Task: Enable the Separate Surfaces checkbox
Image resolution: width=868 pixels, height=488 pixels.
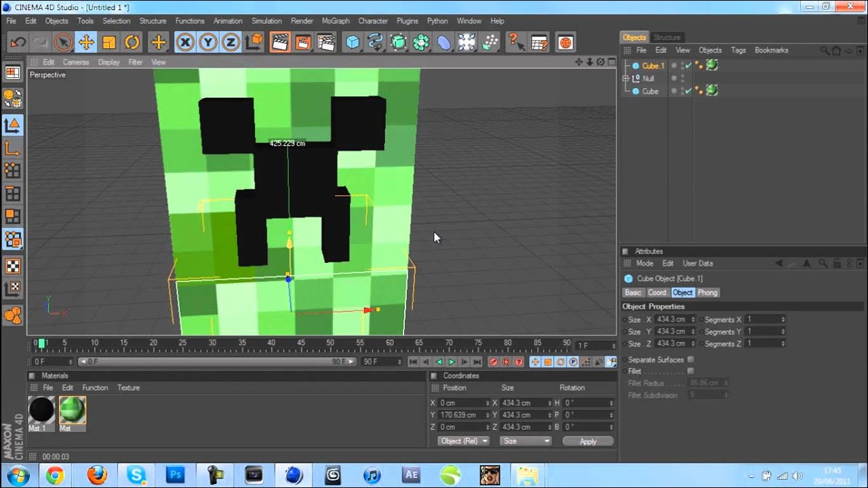Action: tap(690, 359)
